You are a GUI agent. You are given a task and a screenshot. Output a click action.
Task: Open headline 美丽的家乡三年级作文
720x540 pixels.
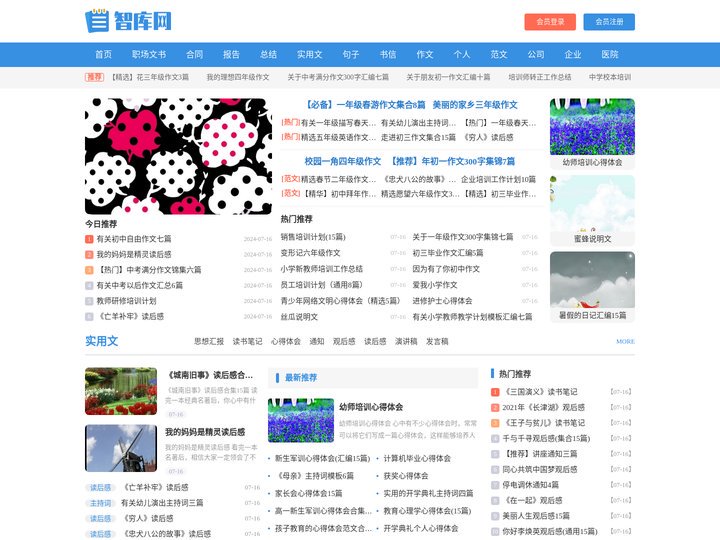(475, 105)
